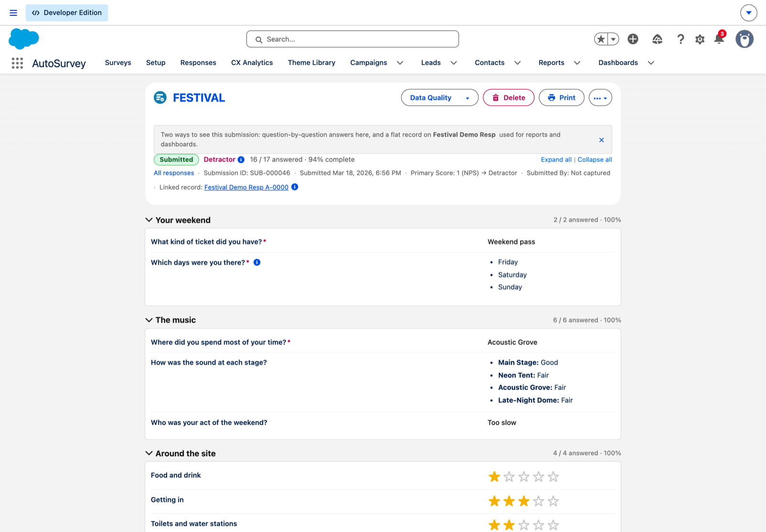This screenshot has width=766, height=532.
Task: Open the App Launcher grid icon
Action: [x=17, y=63]
